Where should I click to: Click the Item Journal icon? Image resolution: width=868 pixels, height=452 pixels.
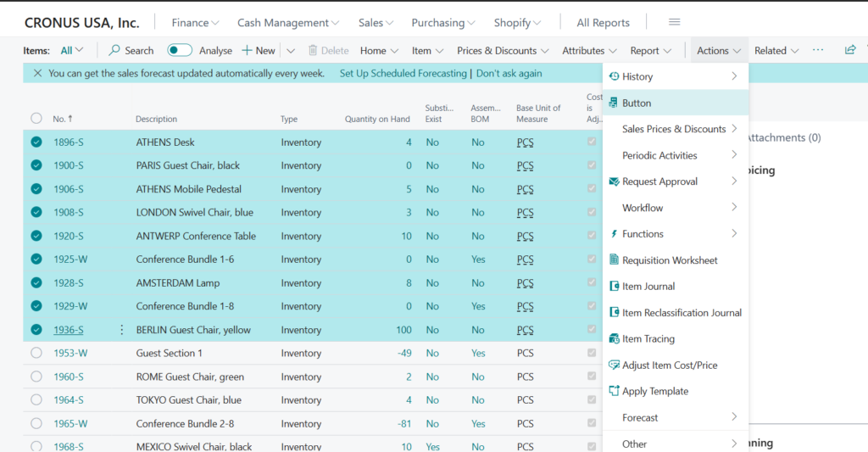614,286
